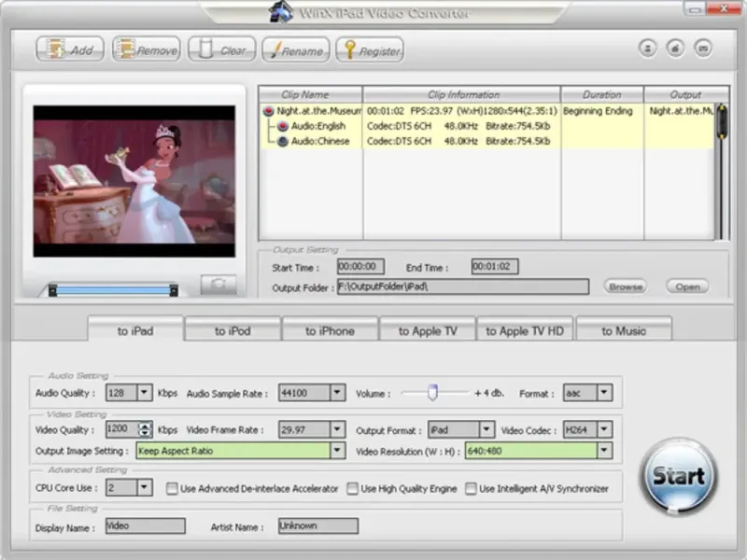
Task: Enable Use High Quality Engine
Action: click(x=353, y=488)
